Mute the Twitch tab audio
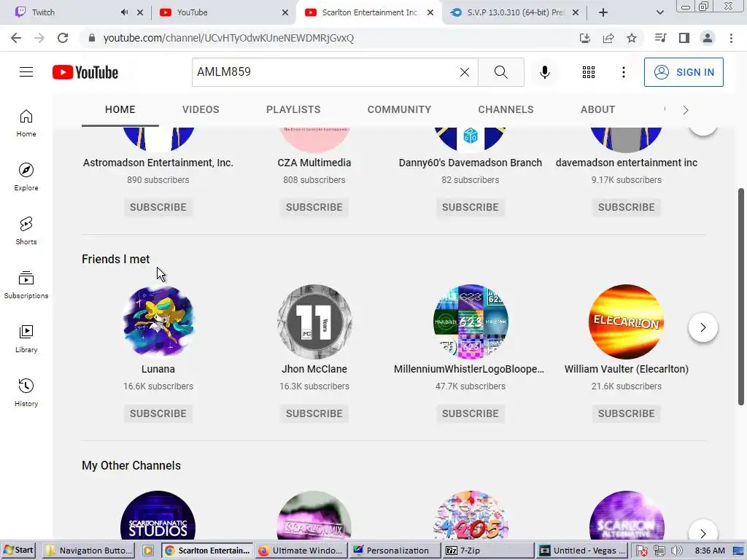747x560 pixels. pyautogui.click(x=124, y=12)
